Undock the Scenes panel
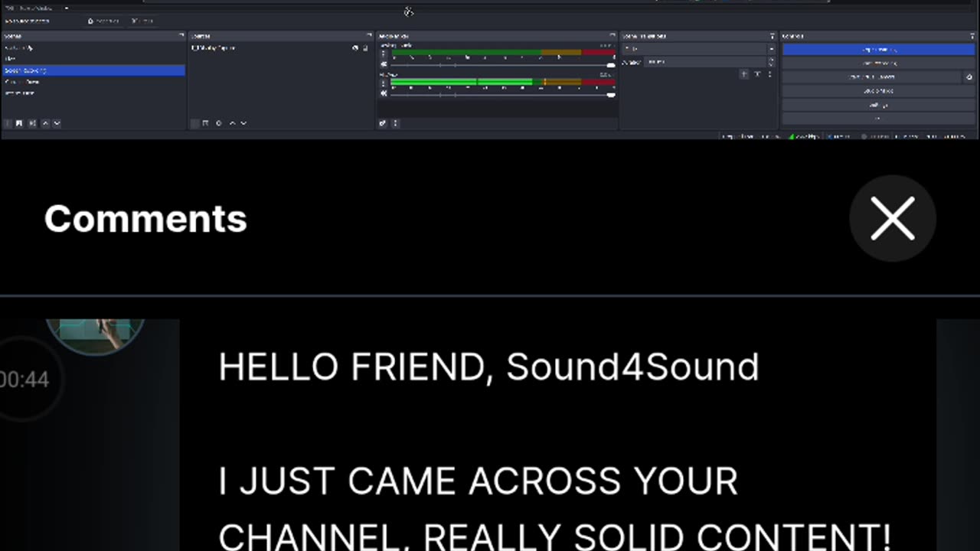 pos(181,36)
